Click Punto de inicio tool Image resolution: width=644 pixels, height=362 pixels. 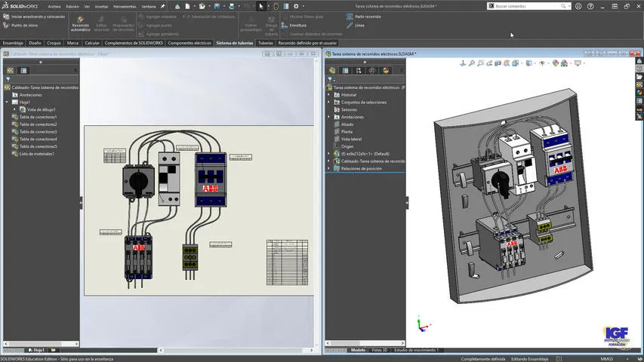[x=20, y=26]
